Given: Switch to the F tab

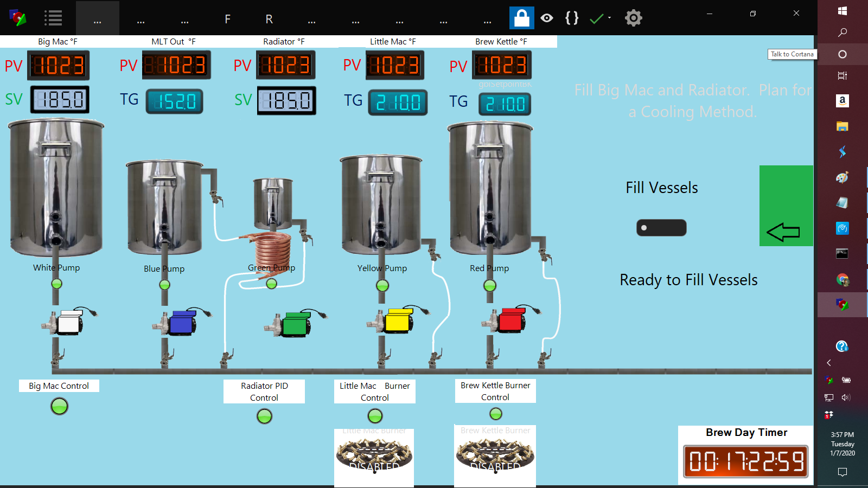Looking at the screenshot, I should [228, 19].
